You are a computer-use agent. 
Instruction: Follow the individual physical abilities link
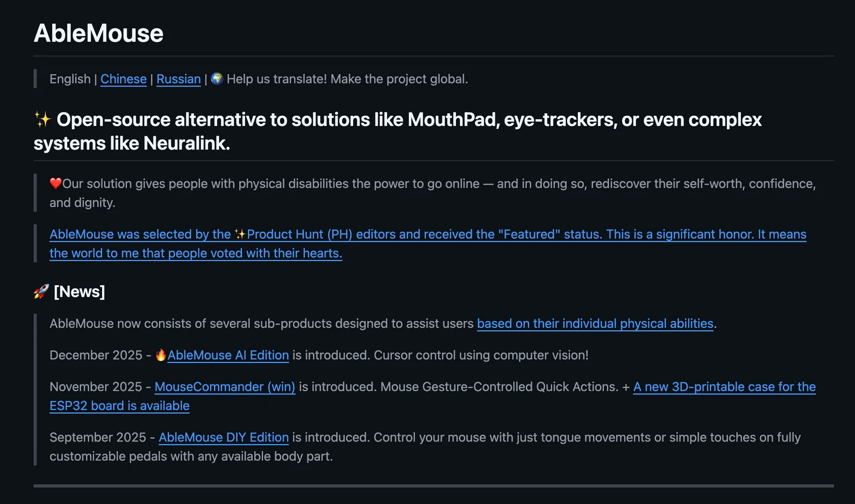(x=595, y=324)
